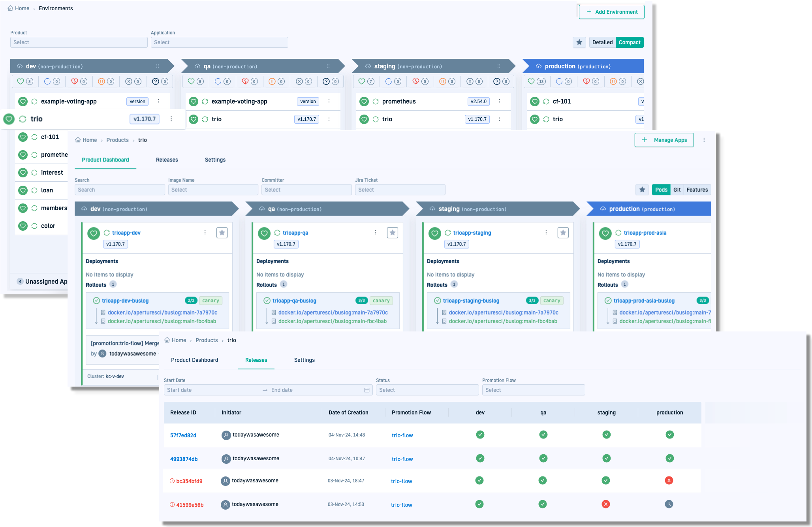This screenshot has height=527, width=812.
Task: Open the trioapp-qa kebab menu
Action: (376, 233)
